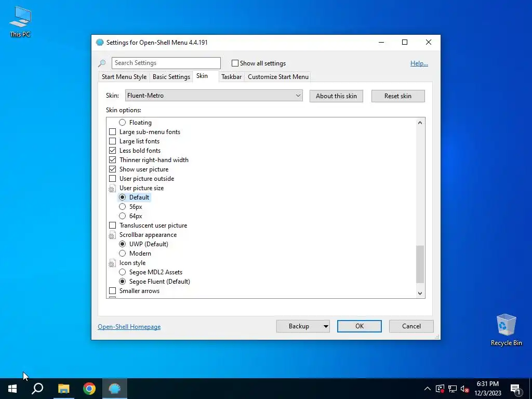The image size is (532, 399).
Task: Select Segoe Fluent (Default) icon style
Action: point(122,281)
